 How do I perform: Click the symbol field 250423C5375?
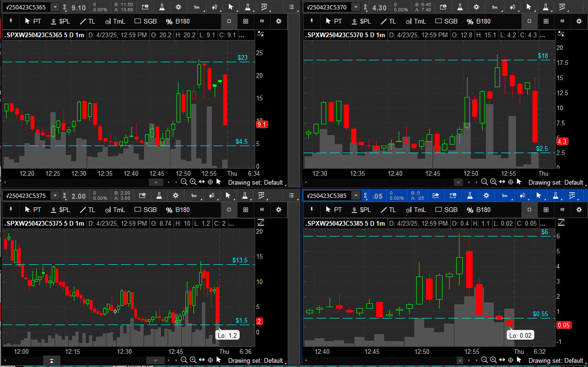tap(27, 196)
